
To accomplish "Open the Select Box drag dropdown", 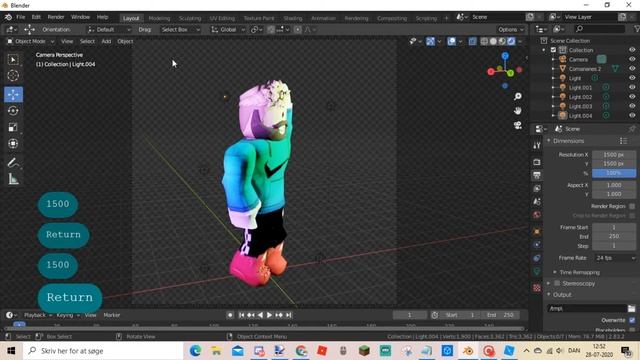I will pyautogui.click(x=181, y=29).
